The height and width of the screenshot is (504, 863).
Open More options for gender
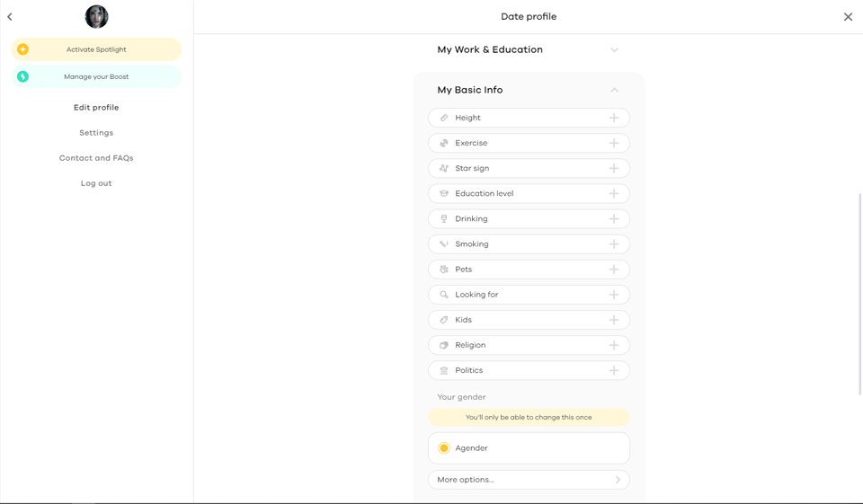coord(529,480)
